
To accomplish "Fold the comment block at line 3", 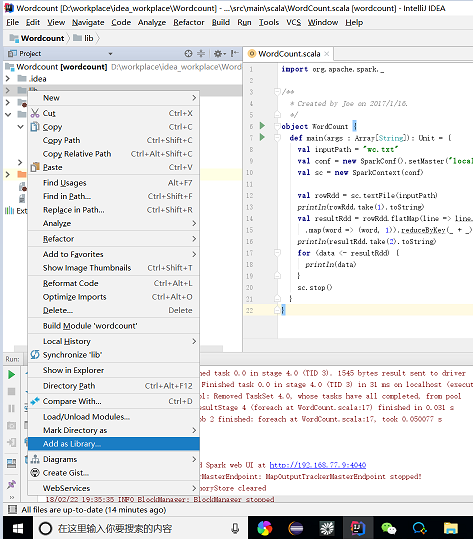I will click(x=277, y=91).
